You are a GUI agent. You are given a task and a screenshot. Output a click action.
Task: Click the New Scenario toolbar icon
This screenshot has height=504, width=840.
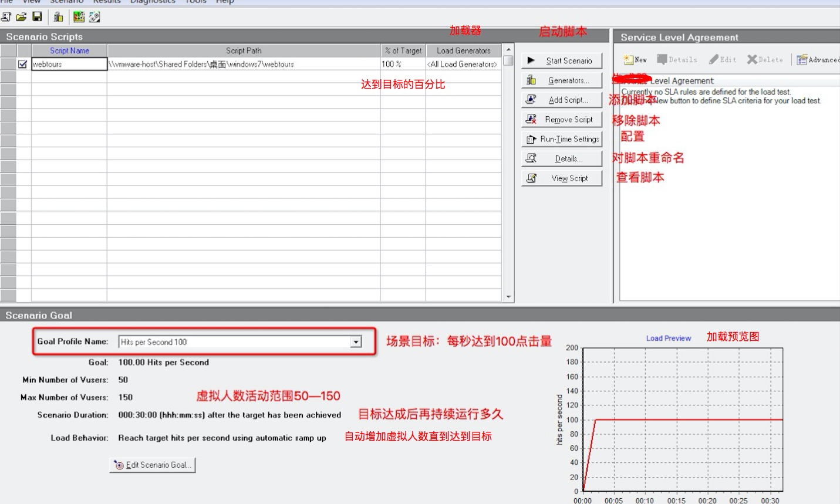(x=6, y=17)
